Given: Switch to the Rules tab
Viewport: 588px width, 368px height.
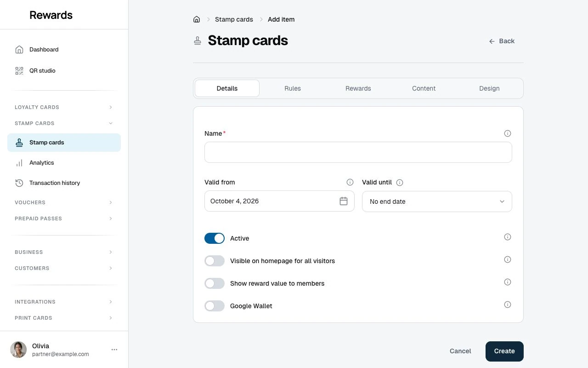Looking at the screenshot, I should 293,88.
